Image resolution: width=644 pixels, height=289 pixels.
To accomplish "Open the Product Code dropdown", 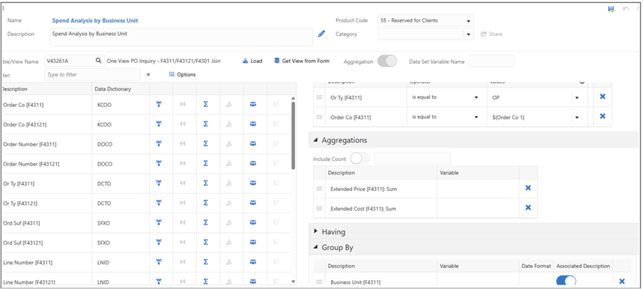I will pos(468,20).
